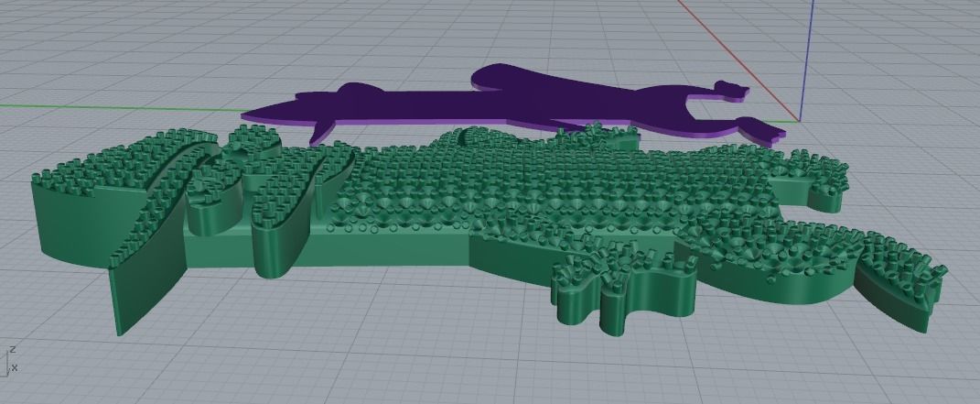Click the Z/X world axes indicator
Viewport: 980px width, 404px height.
click(11, 360)
